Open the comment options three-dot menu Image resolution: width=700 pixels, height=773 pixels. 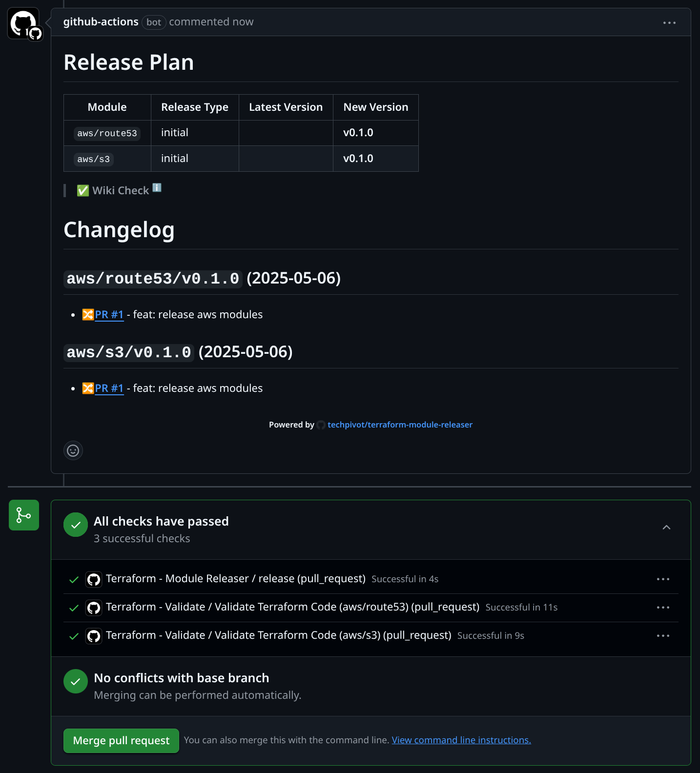click(669, 22)
